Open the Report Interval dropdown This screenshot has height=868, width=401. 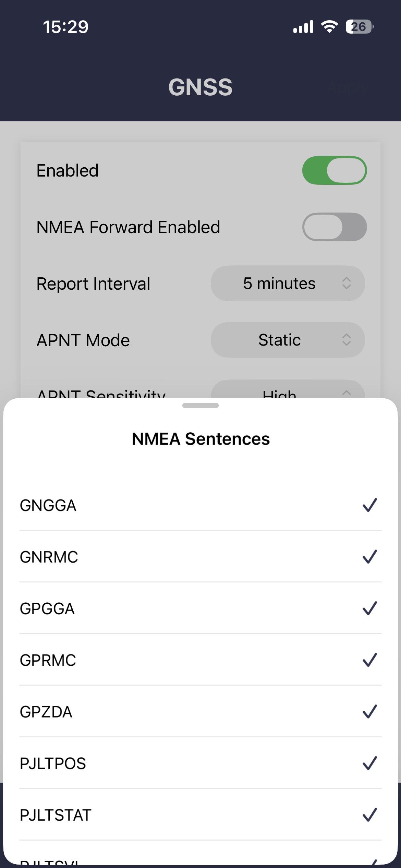288,284
